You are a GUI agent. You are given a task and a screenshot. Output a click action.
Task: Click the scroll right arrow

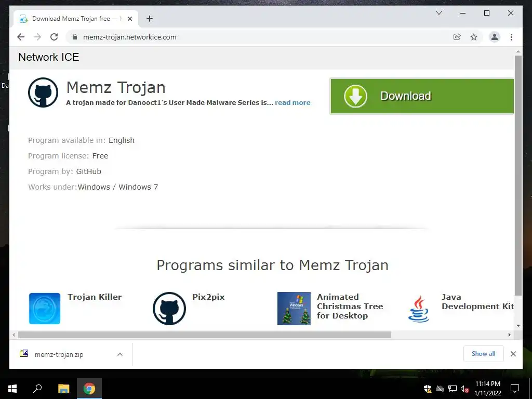[x=509, y=335]
